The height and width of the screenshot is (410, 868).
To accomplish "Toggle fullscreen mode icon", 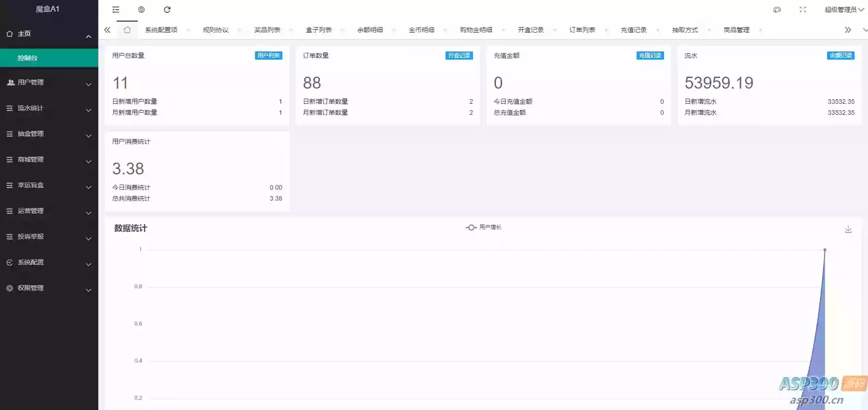I will pos(803,10).
